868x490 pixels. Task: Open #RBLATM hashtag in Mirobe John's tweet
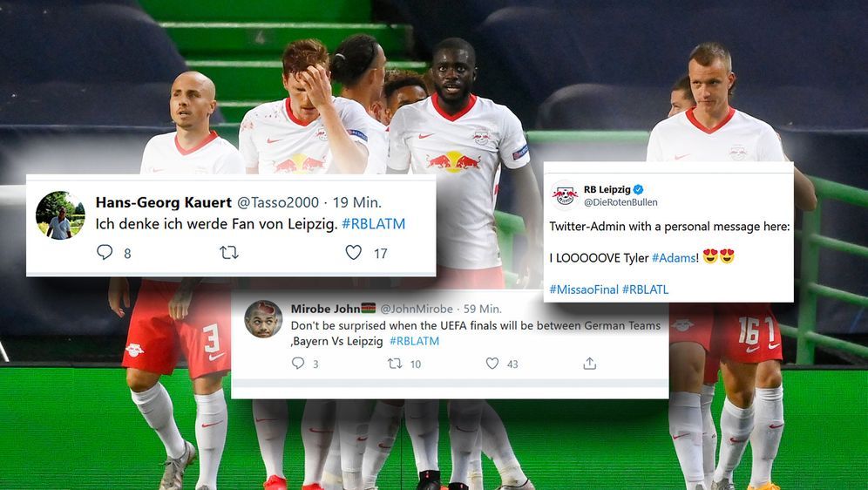click(414, 341)
